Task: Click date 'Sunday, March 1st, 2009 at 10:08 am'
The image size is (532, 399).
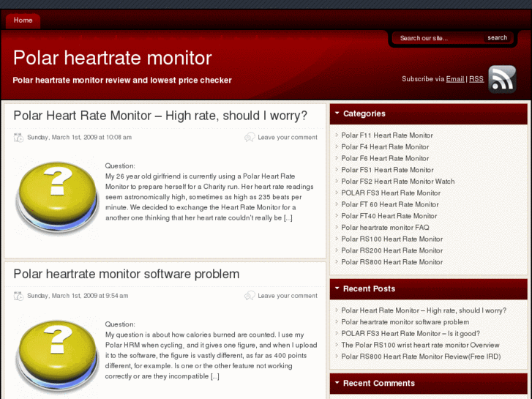Action: click(79, 138)
